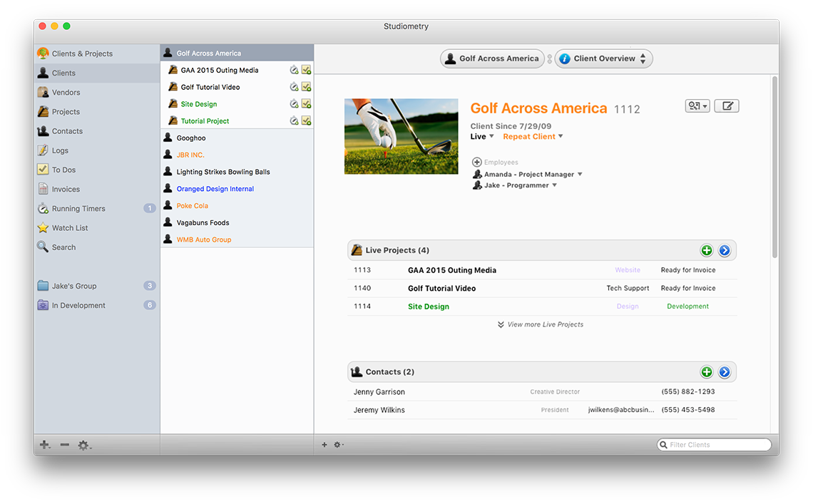Click the Filter Clients search field
This screenshot has width=813, height=504.
714,445
